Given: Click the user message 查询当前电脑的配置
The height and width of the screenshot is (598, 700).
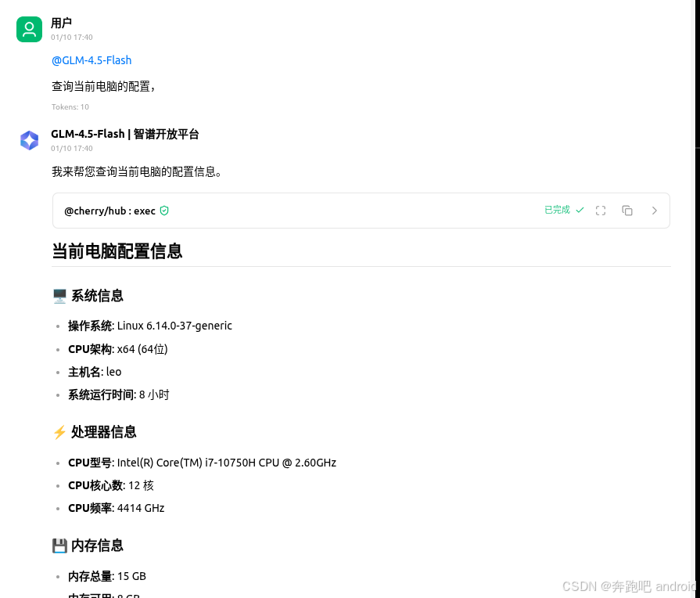Looking at the screenshot, I should point(103,86).
